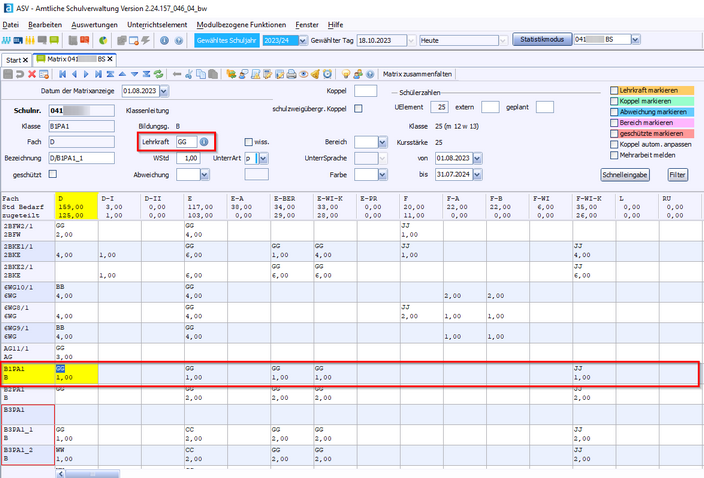The image size is (704, 478).
Task: Click the horizontal scrollbar left arrow at bottom
Action: 61,474
